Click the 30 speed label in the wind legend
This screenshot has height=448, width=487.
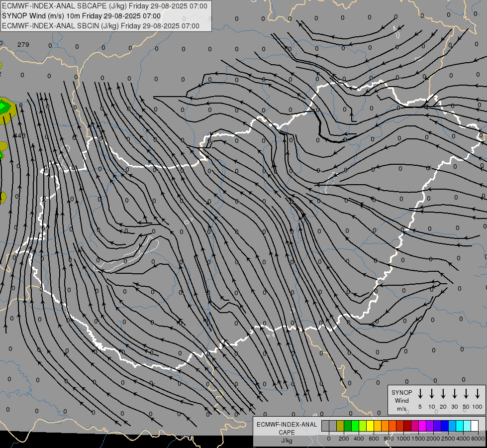tap(454, 407)
